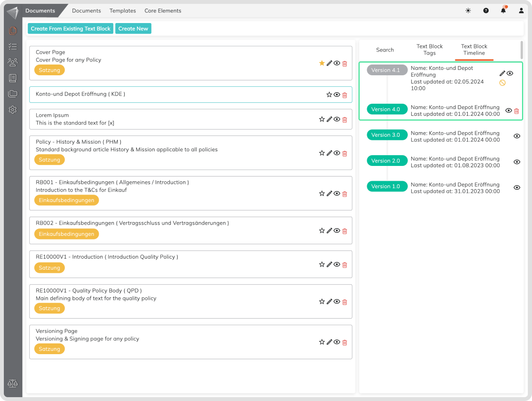The width and height of the screenshot is (532, 401).
Task: Click the Einkaufsbedingungen tag on RB001
Action: click(66, 200)
